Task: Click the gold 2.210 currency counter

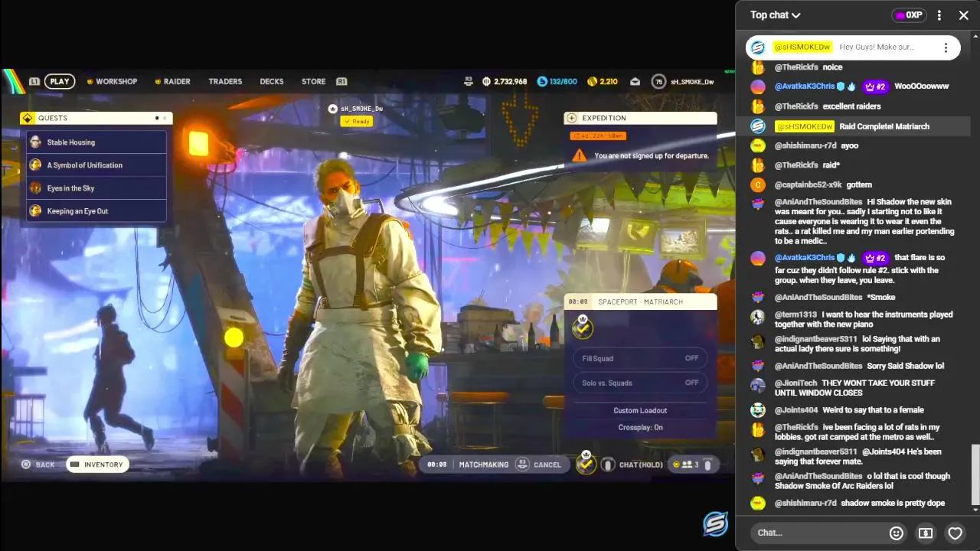Action: tap(603, 81)
